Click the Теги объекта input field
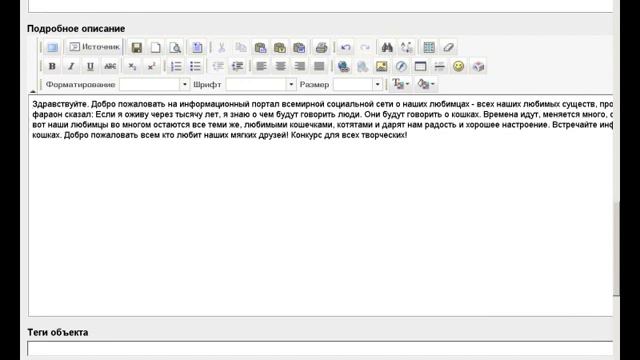Screen dimensions: 640x360 [320, 348]
